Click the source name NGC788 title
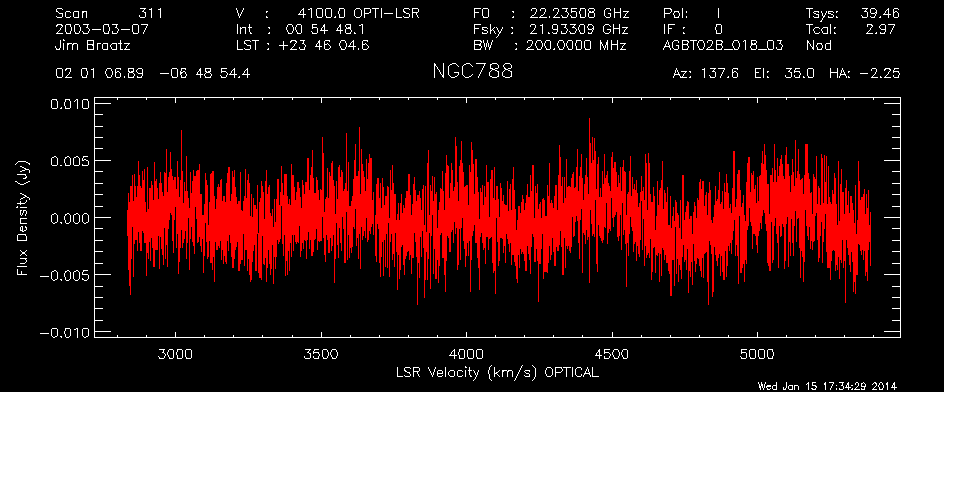 472,71
